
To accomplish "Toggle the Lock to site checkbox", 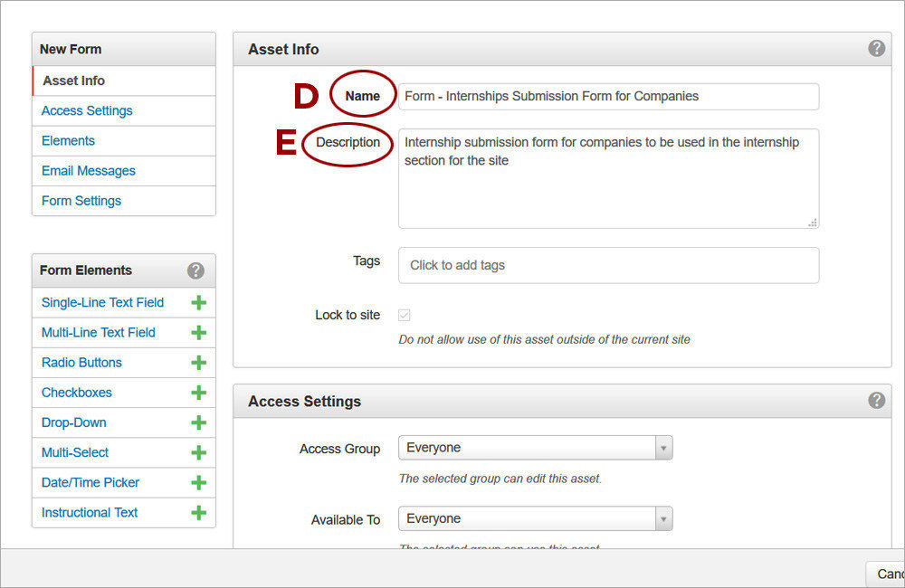I will click(x=405, y=315).
